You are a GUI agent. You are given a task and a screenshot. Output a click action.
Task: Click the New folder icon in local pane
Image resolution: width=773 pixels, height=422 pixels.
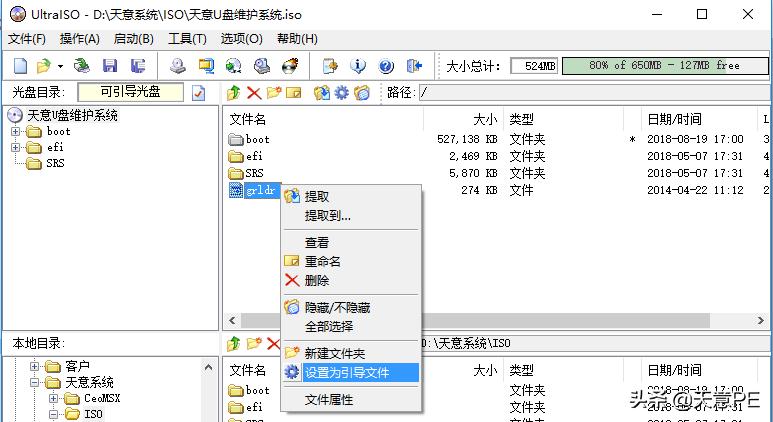(254, 344)
